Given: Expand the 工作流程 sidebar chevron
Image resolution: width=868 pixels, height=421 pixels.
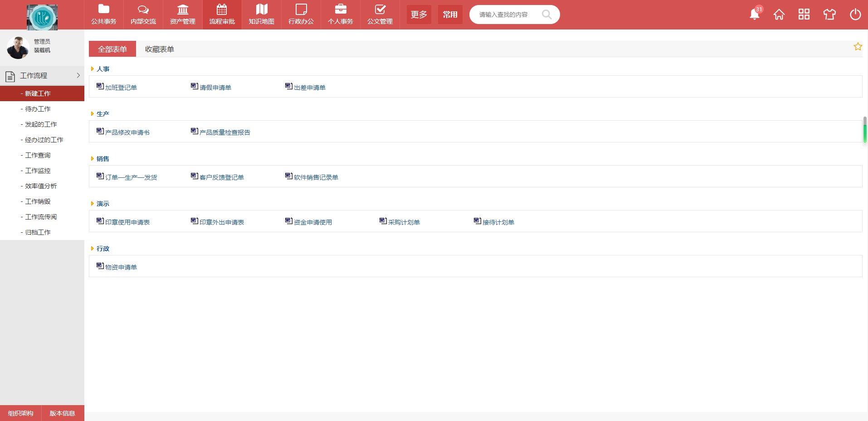Looking at the screenshot, I should pos(78,76).
